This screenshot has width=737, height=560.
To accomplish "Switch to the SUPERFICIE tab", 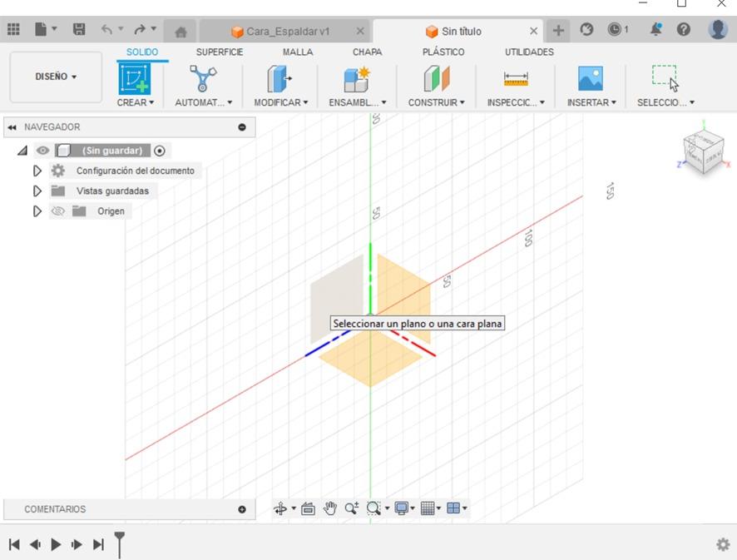I will coord(220,52).
